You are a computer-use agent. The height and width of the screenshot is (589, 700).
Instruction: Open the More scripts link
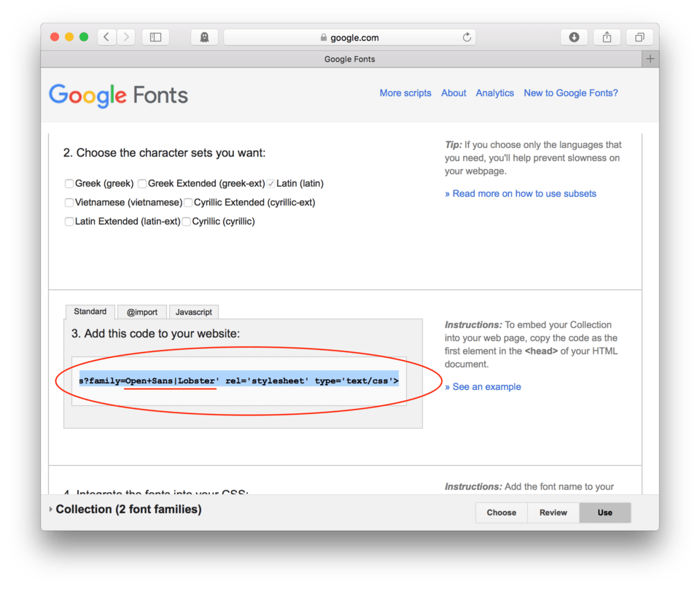(405, 93)
